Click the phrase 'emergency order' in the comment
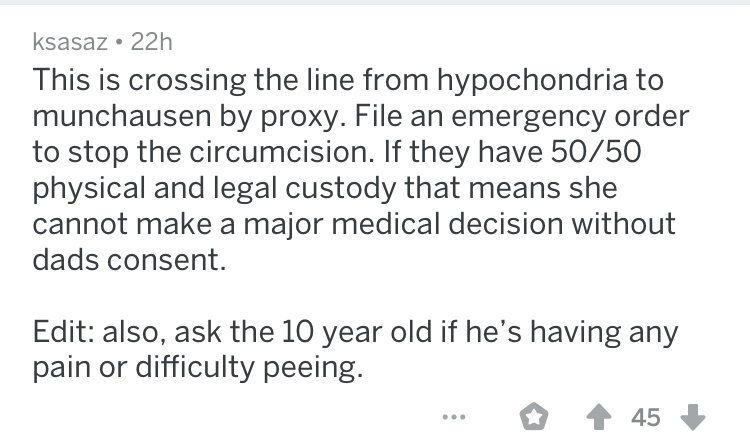This screenshot has width=750, height=441. coord(570,117)
